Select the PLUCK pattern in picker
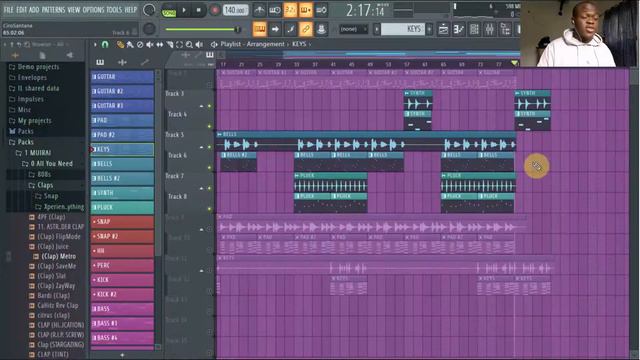 [122, 207]
